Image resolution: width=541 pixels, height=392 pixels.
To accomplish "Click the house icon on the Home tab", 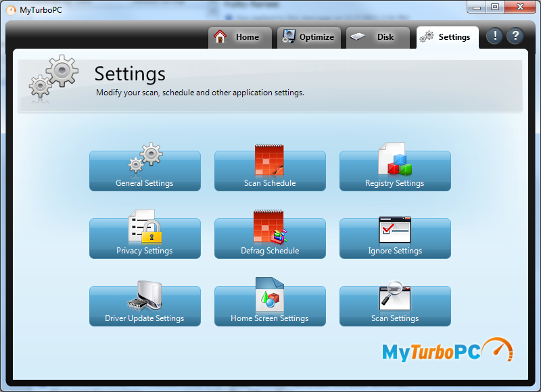I will [220, 36].
